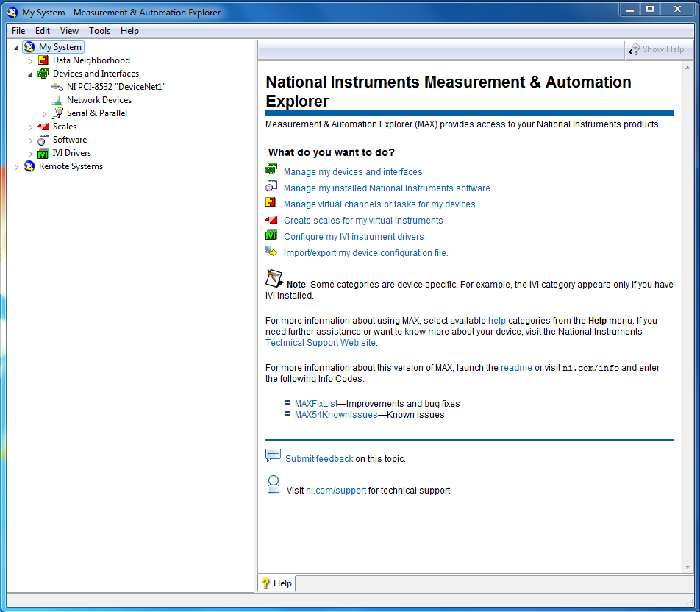700x612 pixels.
Task: Select the Remote Systems tree label
Action: click(x=71, y=166)
